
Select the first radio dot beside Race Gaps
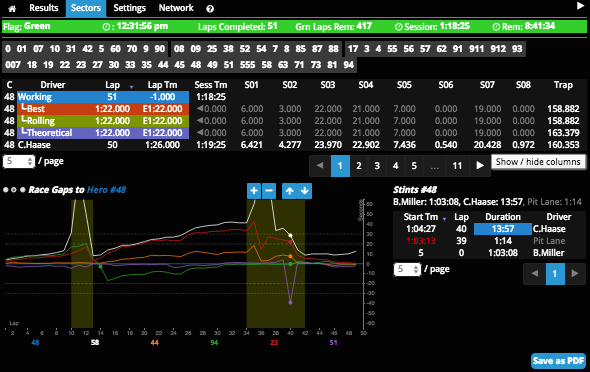[x=6, y=190]
